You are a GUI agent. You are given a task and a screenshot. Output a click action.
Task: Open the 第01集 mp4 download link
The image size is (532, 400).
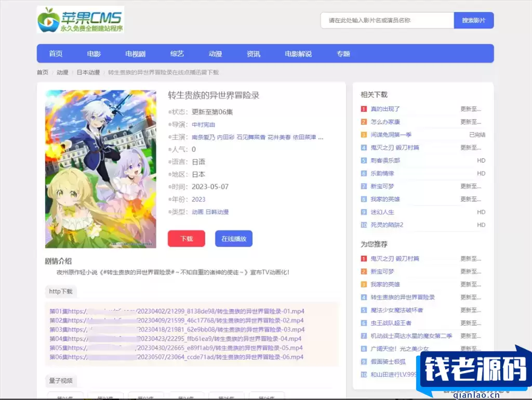(x=177, y=311)
